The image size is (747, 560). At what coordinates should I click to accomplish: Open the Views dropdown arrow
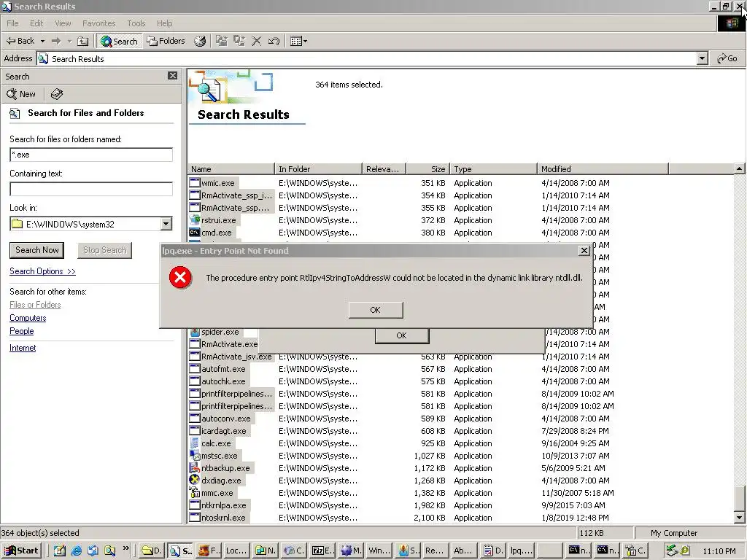(306, 42)
